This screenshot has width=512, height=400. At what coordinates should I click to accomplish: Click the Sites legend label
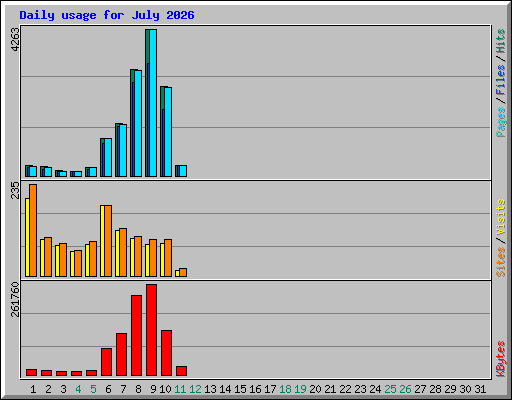coord(501,262)
